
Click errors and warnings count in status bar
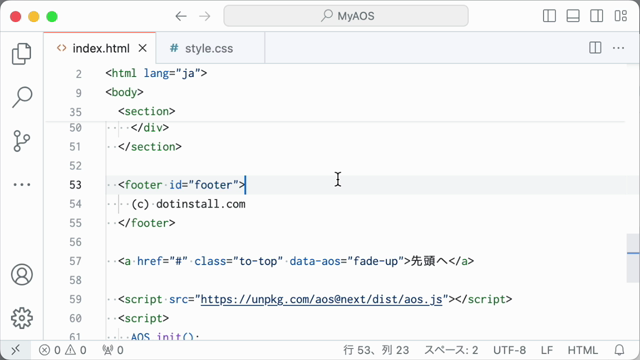(62, 350)
